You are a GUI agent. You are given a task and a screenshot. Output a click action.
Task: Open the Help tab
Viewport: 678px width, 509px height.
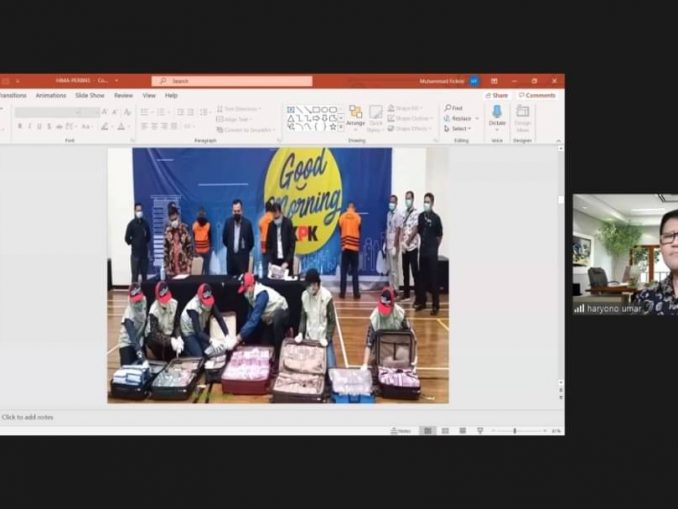[171, 95]
